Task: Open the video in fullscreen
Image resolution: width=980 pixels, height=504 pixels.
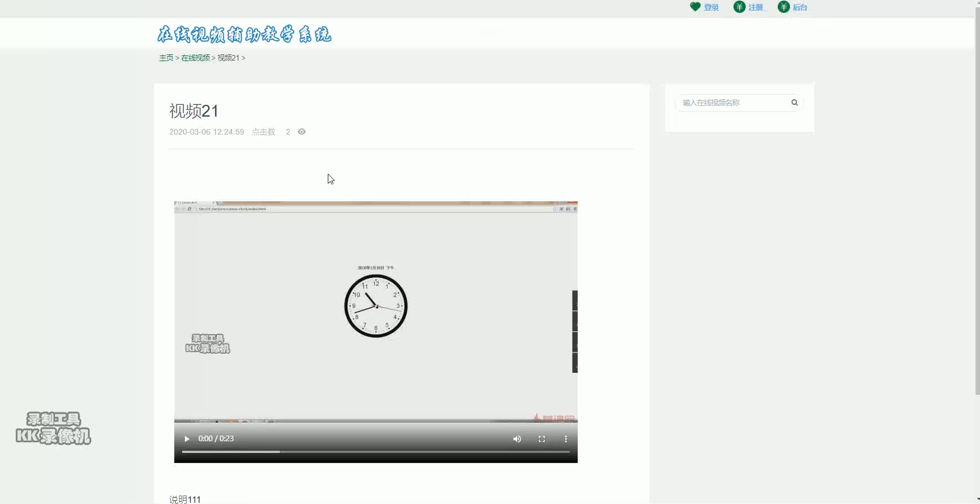Action: pyautogui.click(x=542, y=439)
